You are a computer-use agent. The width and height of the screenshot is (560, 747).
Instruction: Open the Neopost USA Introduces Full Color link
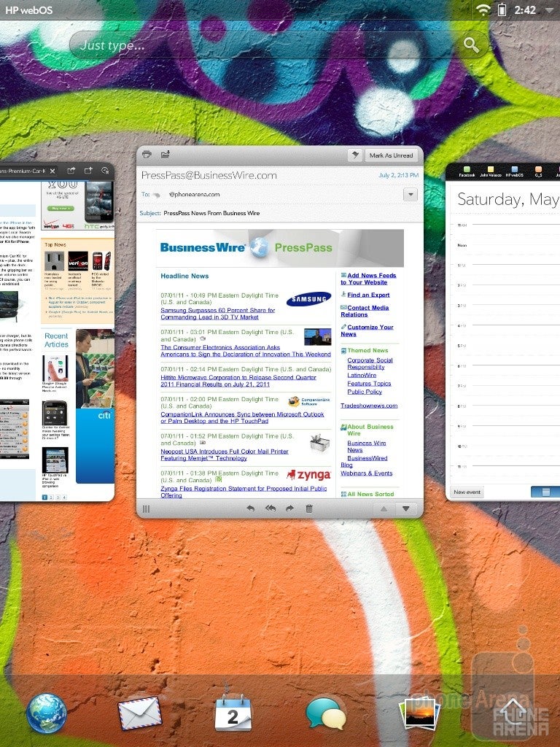[x=225, y=454]
